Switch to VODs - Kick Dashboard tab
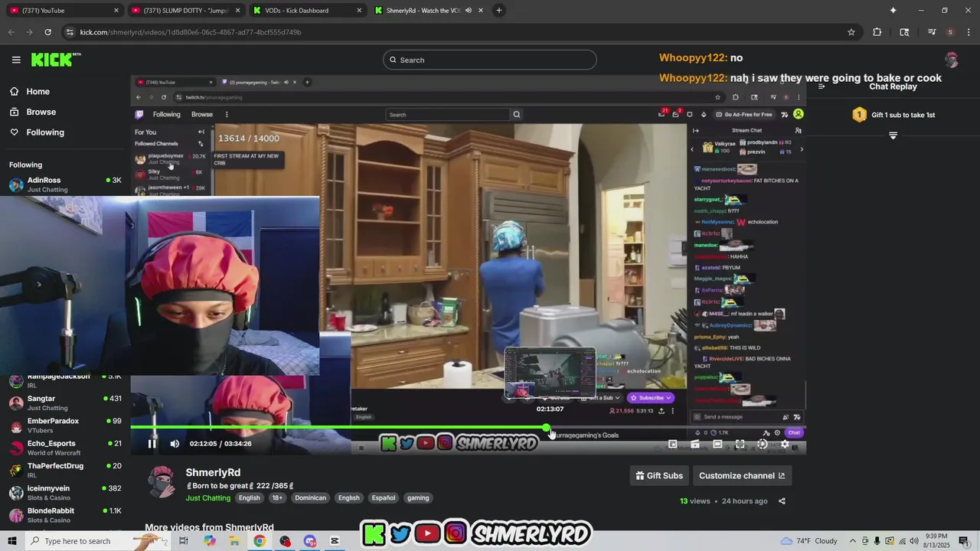The image size is (980, 551). (x=306, y=10)
